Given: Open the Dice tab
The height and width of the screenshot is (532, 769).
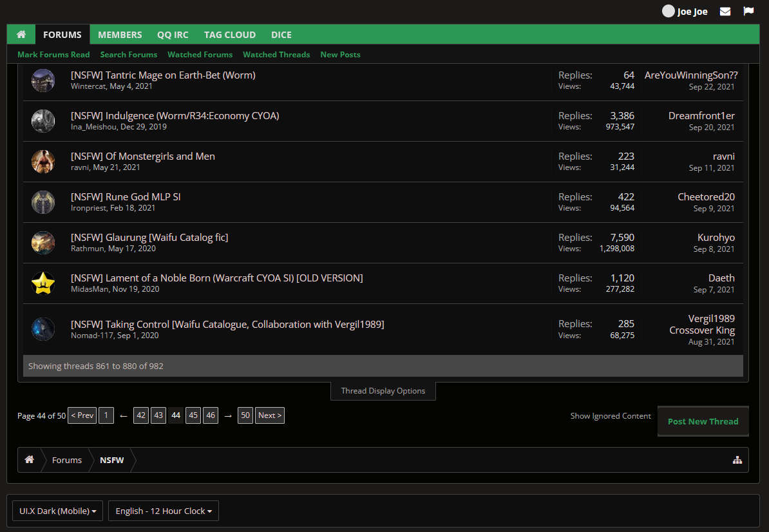Looking at the screenshot, I should point(281,35).
